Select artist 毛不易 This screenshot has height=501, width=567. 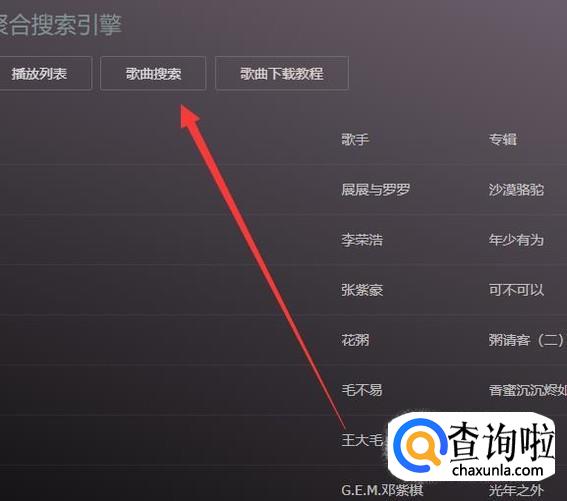362,390
